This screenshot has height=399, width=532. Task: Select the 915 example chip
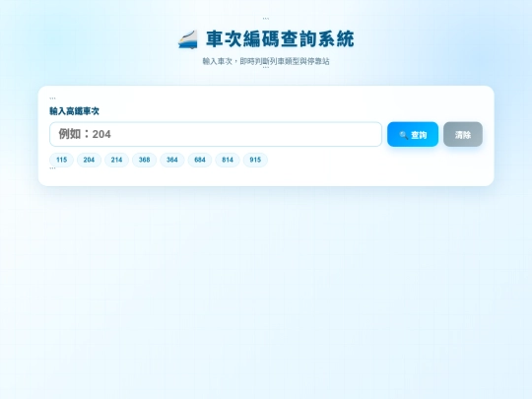[x=255, y=160]
